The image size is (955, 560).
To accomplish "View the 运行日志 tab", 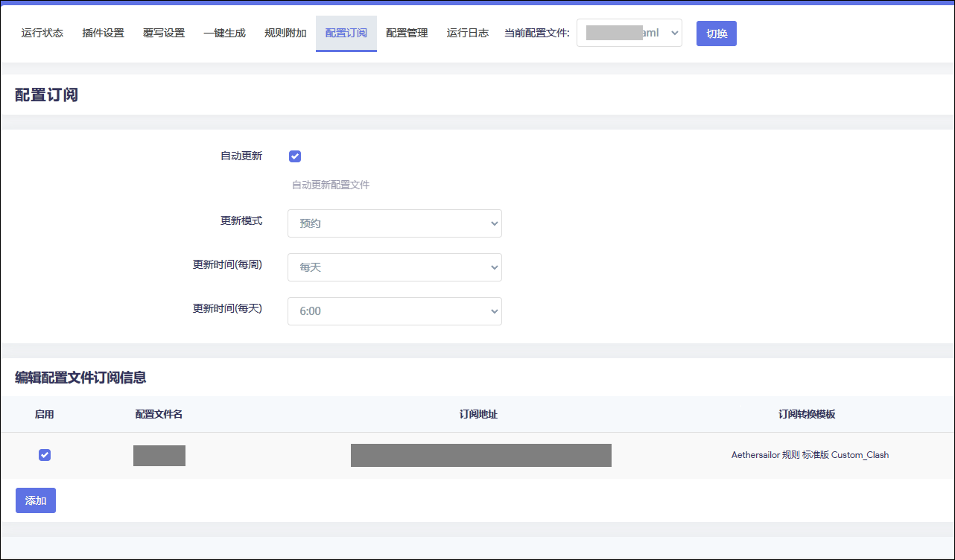I will tap(467, 33).
